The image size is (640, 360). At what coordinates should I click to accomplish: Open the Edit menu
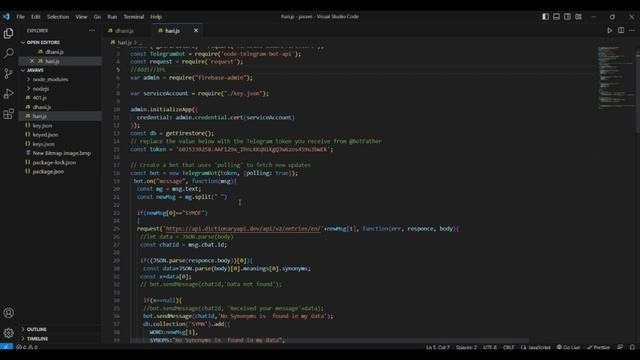click(x=36, y=17)
